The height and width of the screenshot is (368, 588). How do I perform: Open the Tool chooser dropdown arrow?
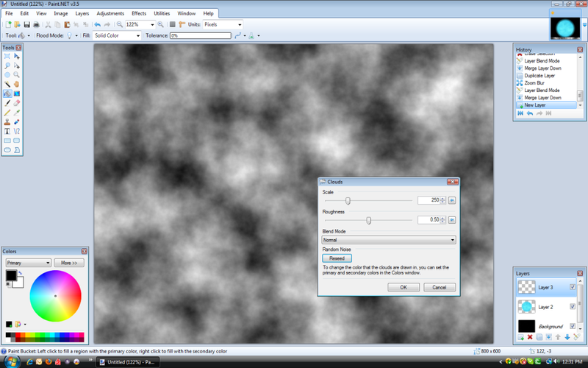pyautogui.click(x=29, y=35)
